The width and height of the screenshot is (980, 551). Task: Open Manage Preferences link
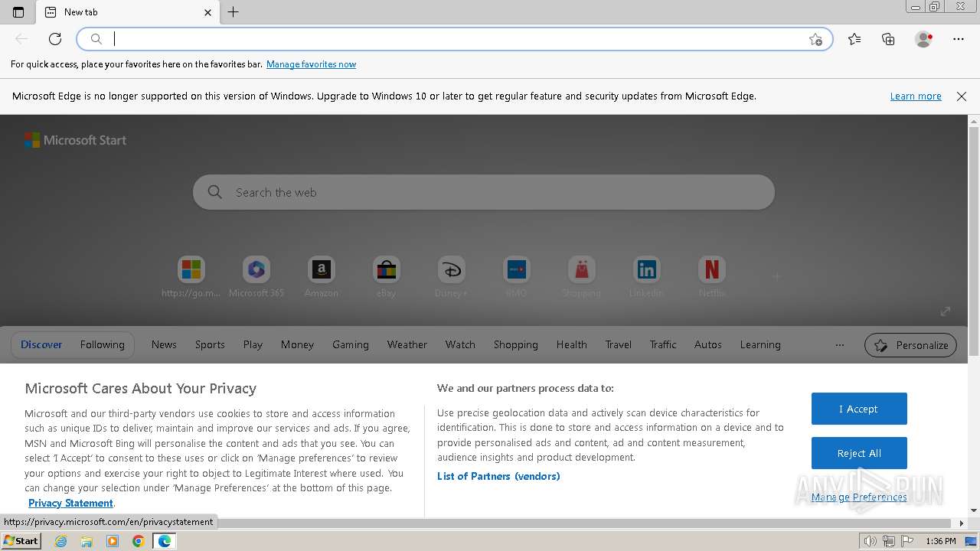tap(859, 497)
